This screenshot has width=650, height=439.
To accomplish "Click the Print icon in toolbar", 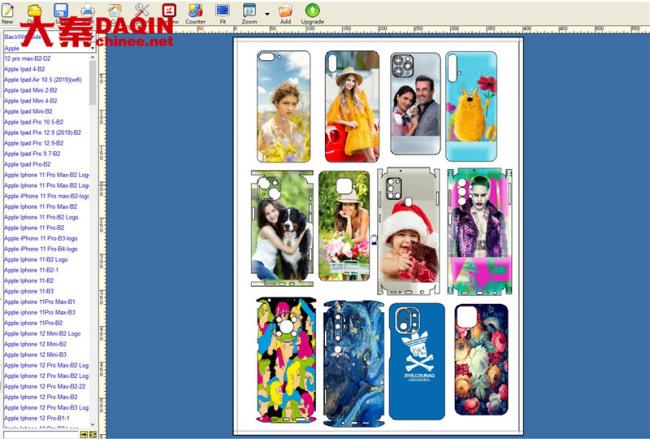I will [x=87, y=10].
